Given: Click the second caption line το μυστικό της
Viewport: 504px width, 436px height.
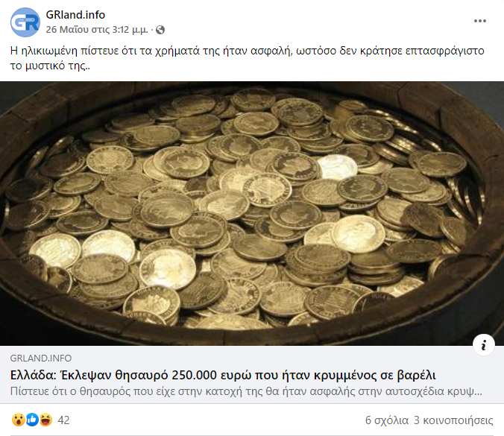Looking at the screenshot, I should click(x=50, y=66).
